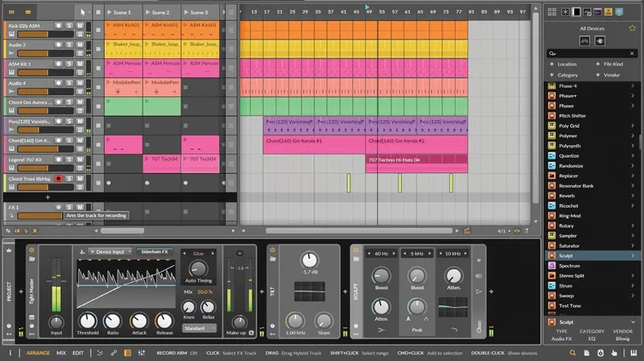This screenshot has width=644, height=361.
Task: Expand the Phase-4 device entry
Action: 633,86
